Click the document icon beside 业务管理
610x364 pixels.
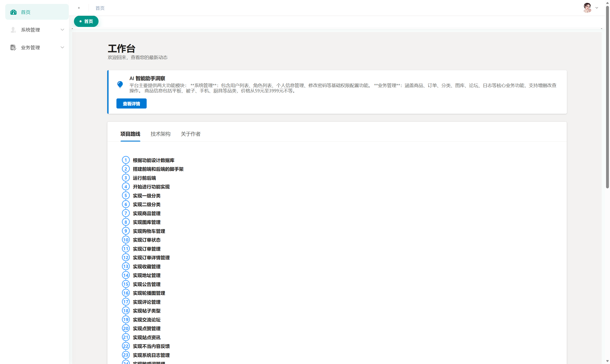coord(13,47)
